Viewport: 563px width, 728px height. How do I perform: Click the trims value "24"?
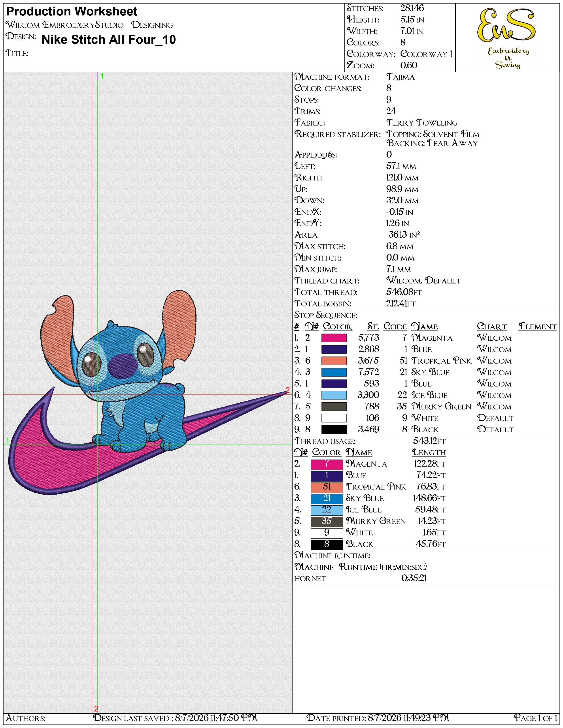click(x=391, y=111)
